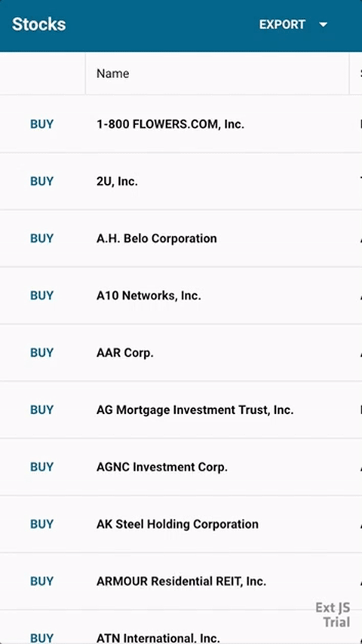Screen dimensions: 362x644
Task: Select the 1-800 FLOWERS.COM, Inc. row
Action: click(x=181, y=124)
